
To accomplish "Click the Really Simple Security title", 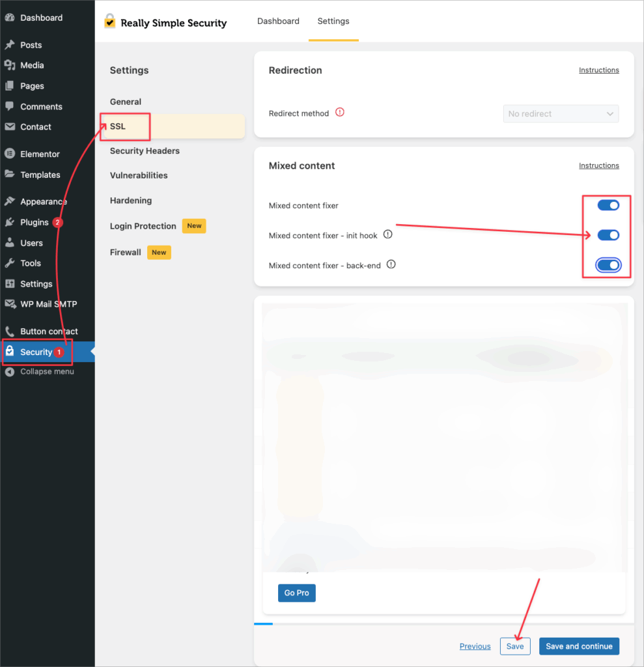I will pyautogui.click(x=174, y=23).
